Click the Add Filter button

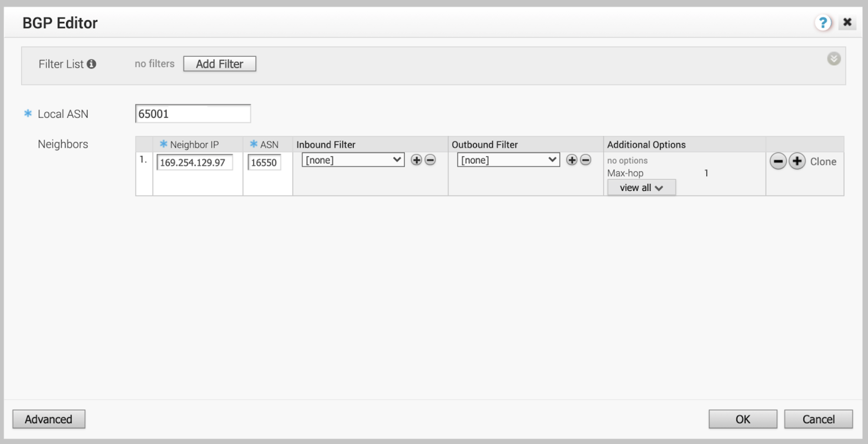[x=220, y=64]
